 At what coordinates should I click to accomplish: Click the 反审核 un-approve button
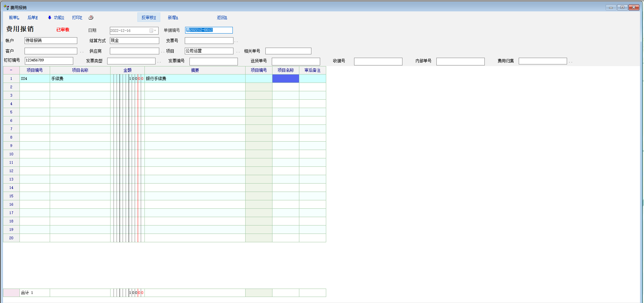point(148,17)
